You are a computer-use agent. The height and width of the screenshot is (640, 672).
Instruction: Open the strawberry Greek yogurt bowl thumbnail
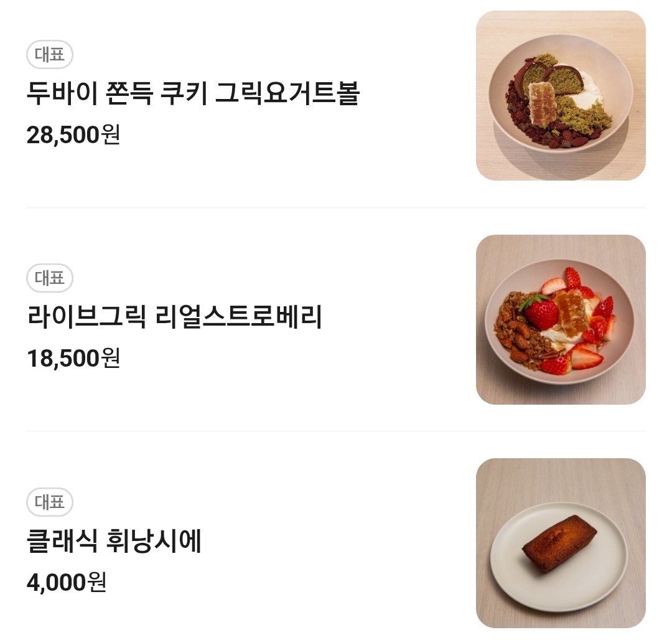(x=561, y=319)
